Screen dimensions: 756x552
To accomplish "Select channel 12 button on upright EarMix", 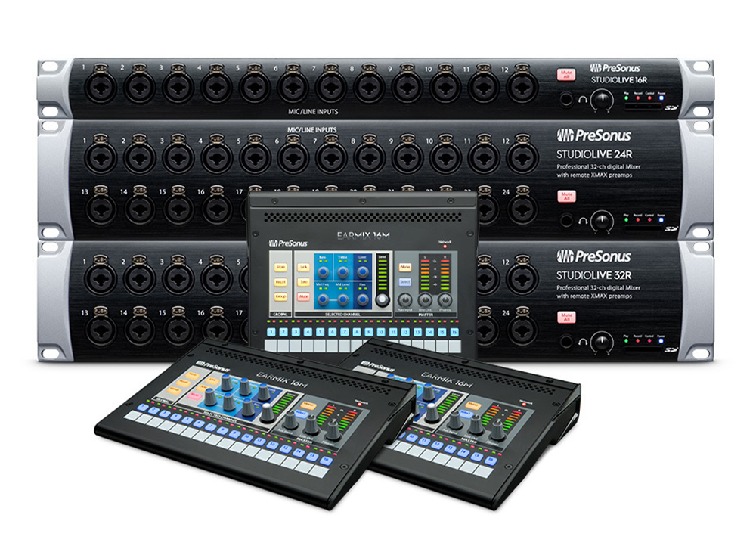I will pyautogui.click(x=405, y=332).
